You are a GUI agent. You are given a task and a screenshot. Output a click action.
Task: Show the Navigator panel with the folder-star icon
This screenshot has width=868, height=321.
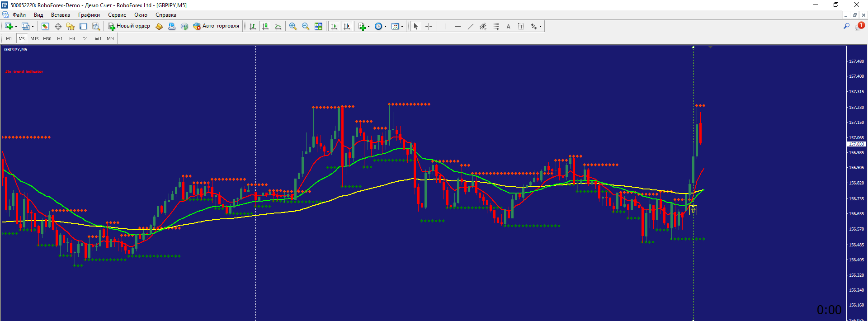click(71, 26)
